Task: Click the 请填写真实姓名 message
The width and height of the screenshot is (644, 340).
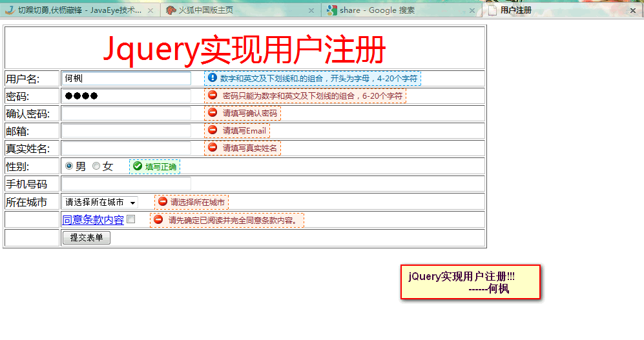Action: 250,148
